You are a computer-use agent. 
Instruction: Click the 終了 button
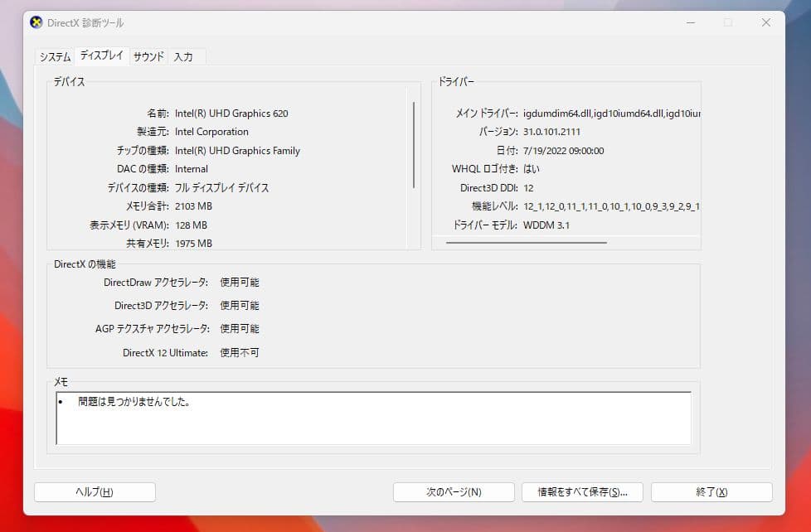711,491
